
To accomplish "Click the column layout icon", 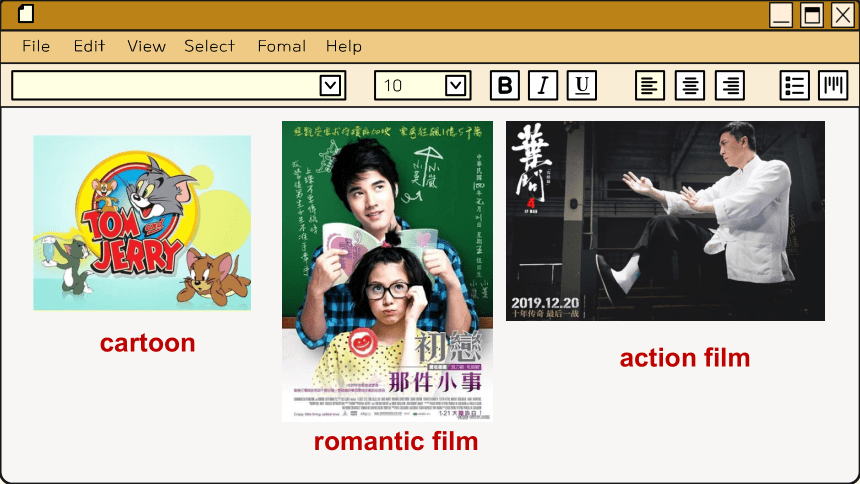I will click(833, 86).
